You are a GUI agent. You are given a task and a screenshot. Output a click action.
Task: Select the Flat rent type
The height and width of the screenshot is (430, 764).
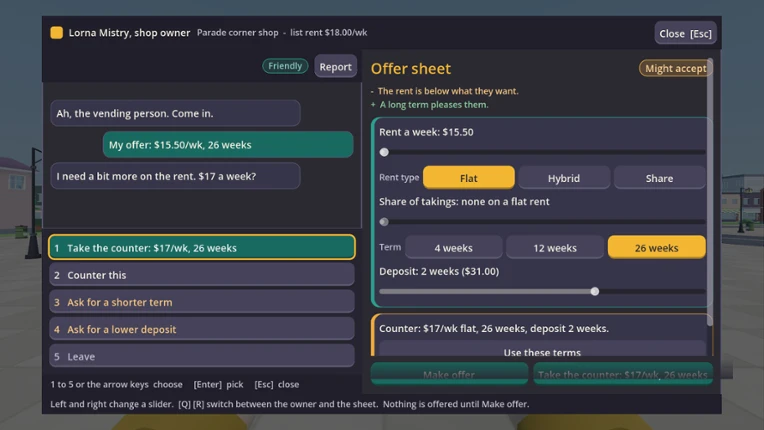(468, 178)
